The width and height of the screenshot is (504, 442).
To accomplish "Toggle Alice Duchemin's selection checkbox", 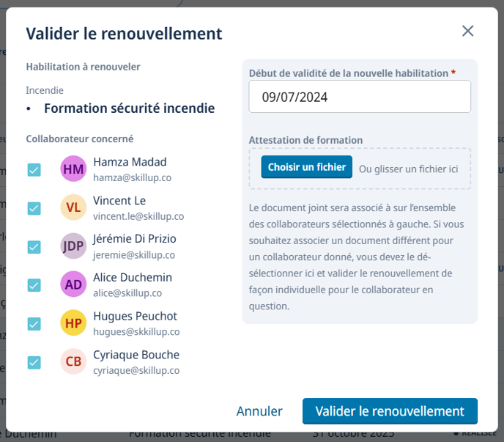I will coord(34,285).
